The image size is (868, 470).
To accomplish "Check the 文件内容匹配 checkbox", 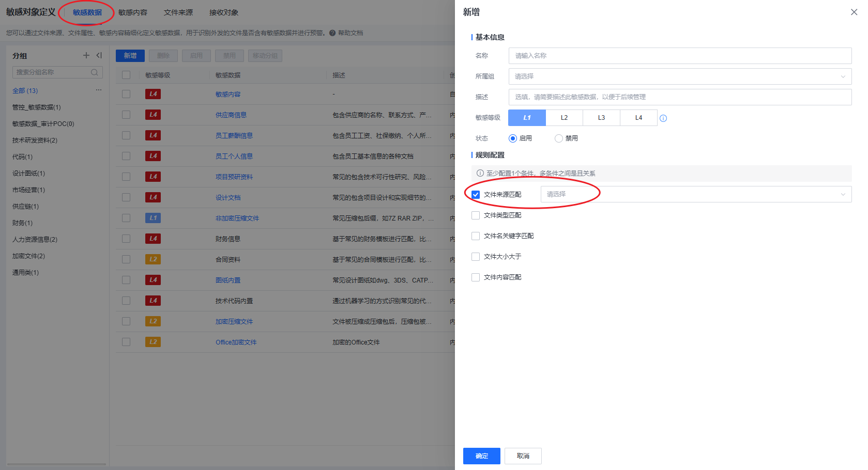I will (476, 277).
